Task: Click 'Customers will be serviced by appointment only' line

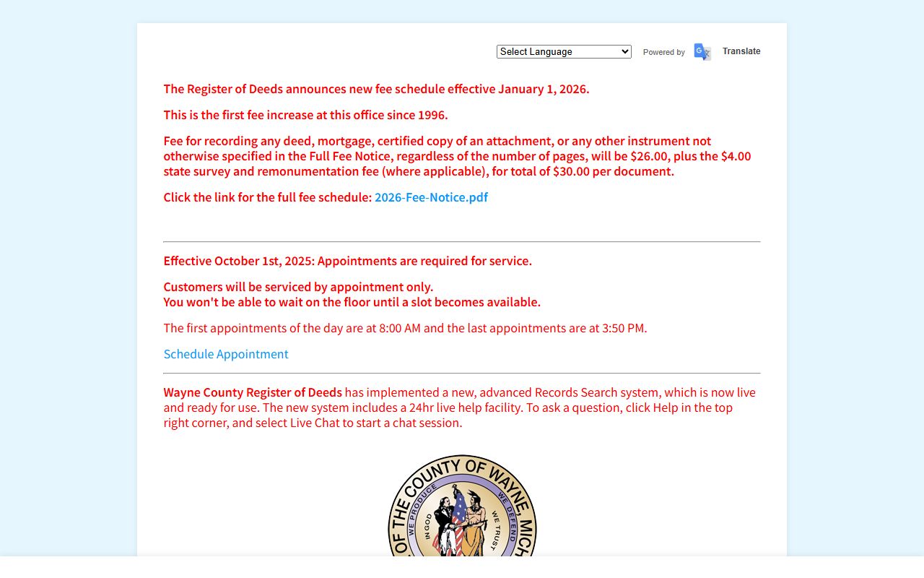Action: (x=298, y=287)
